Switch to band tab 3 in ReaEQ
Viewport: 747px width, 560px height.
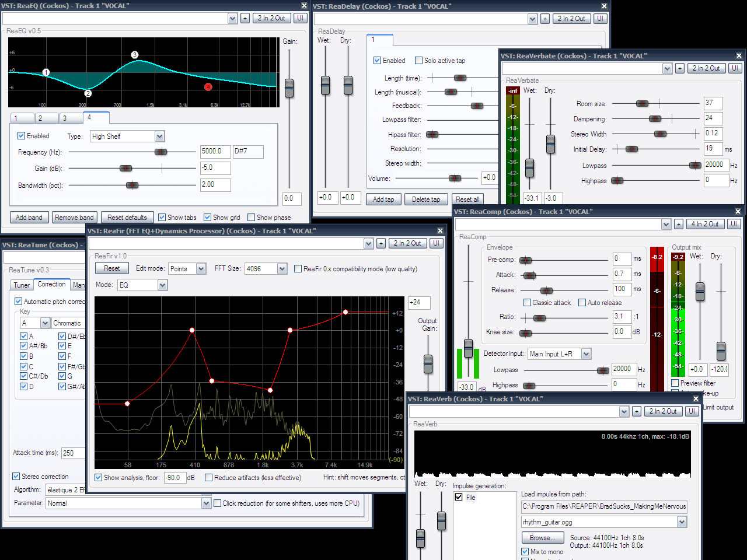coord(71,118)
